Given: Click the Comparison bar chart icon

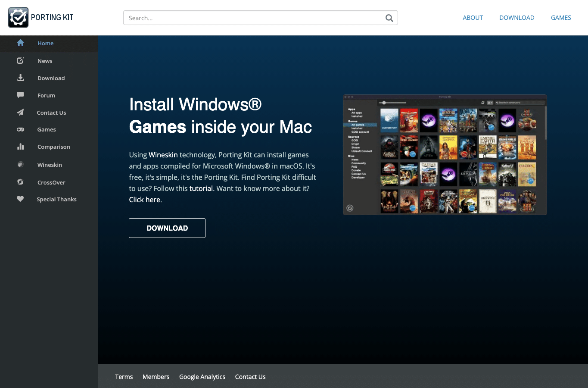Looking at the screenshot, I should (x=20, y=147).
